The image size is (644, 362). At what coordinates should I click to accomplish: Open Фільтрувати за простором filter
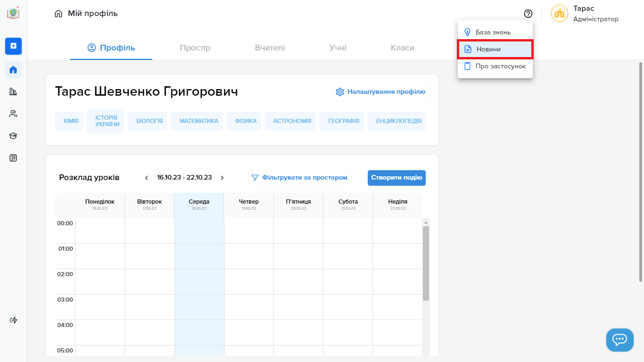[x=300, y=178]
